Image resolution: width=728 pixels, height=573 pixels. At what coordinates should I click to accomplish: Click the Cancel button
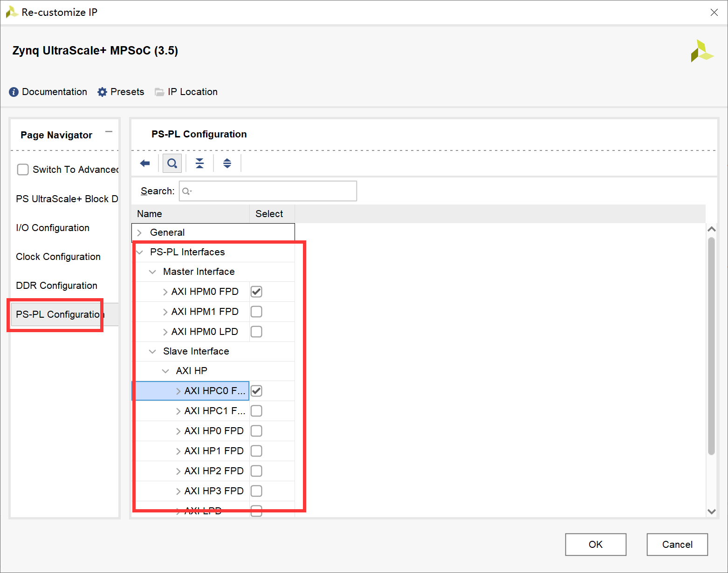click(x=677, y=545)
